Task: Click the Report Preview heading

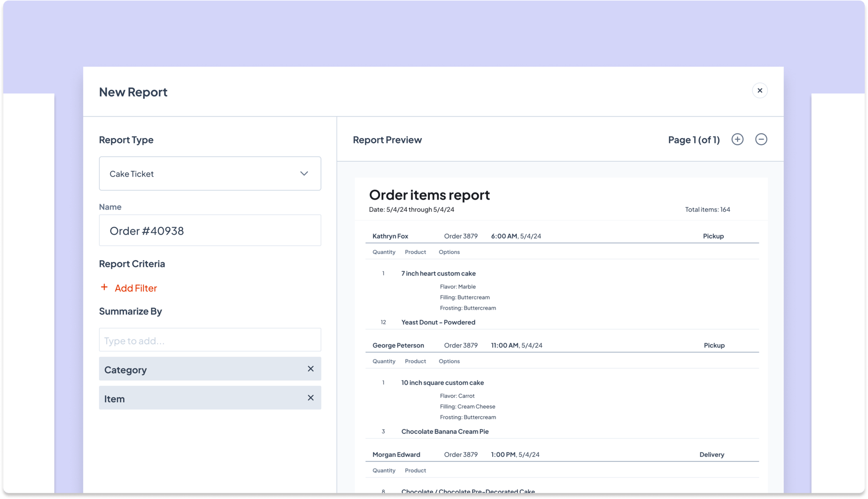Action: pyautogui.click(x=387, y=140)
